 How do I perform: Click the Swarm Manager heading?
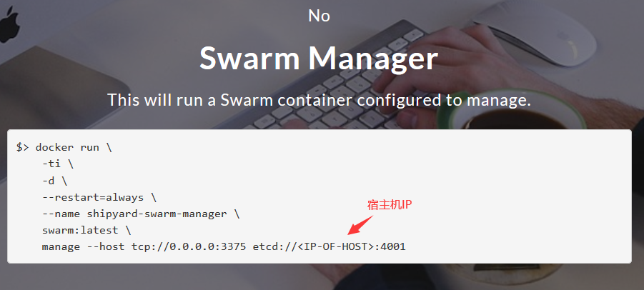click(319, 58)
